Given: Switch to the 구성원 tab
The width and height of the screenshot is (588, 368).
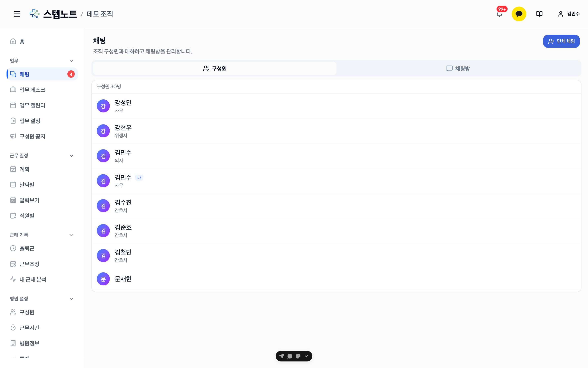Looking at the screenshot, I should point(215,68).
